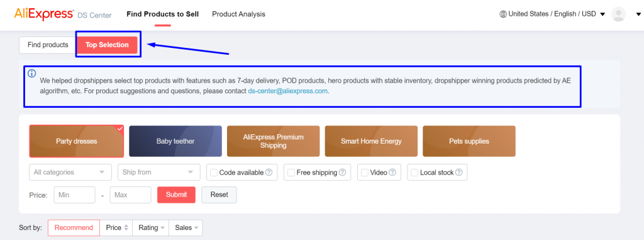The height and width of the screenshot is (240, 644).
Task: Click the globe icon beside United States
Action: (503, 14)
